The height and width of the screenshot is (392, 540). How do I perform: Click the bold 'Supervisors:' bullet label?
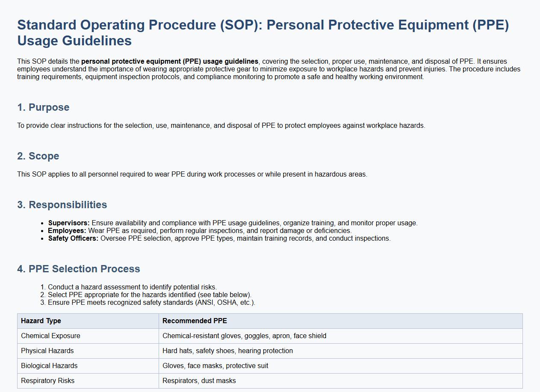(x=69, y=223)
